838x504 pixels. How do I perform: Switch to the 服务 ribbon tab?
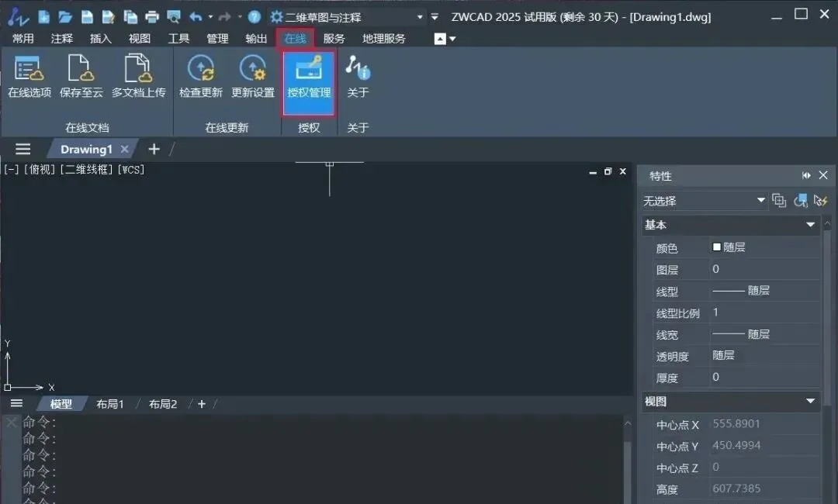(334, 39)
